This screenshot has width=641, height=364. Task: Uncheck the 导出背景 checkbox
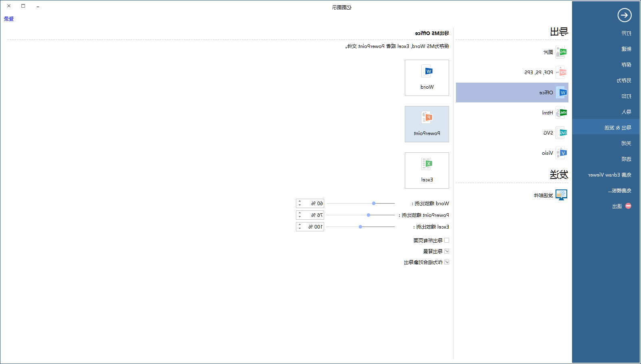pos(447,251)
